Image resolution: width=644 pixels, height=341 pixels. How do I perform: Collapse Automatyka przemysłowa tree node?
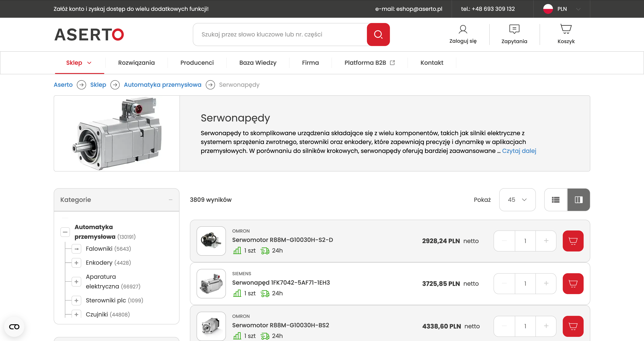(65, 232)
